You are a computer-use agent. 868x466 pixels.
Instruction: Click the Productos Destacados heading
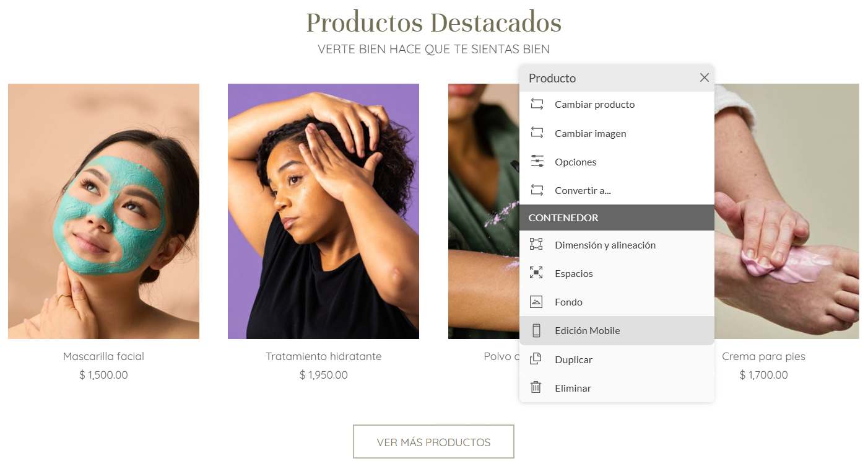click(x=433, y=23)
